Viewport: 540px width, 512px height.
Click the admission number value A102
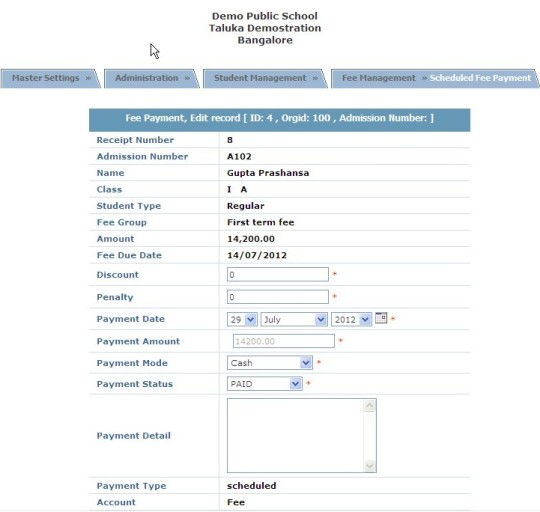239,157
